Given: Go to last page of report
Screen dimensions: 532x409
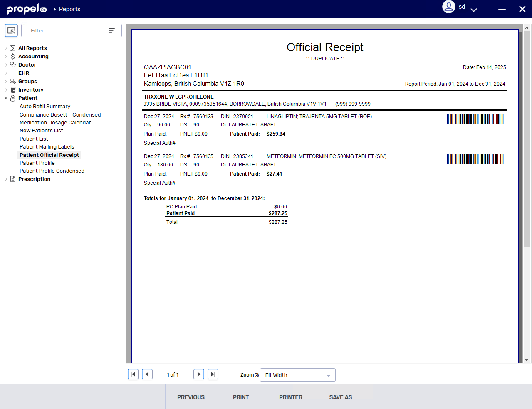Looking at the screenshot, I should (213, 374).
